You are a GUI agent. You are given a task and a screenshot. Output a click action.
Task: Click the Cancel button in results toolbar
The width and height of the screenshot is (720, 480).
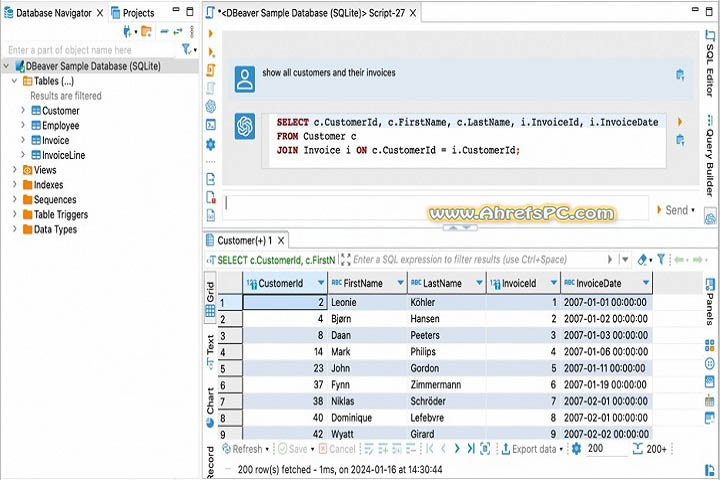pos(337,449)
